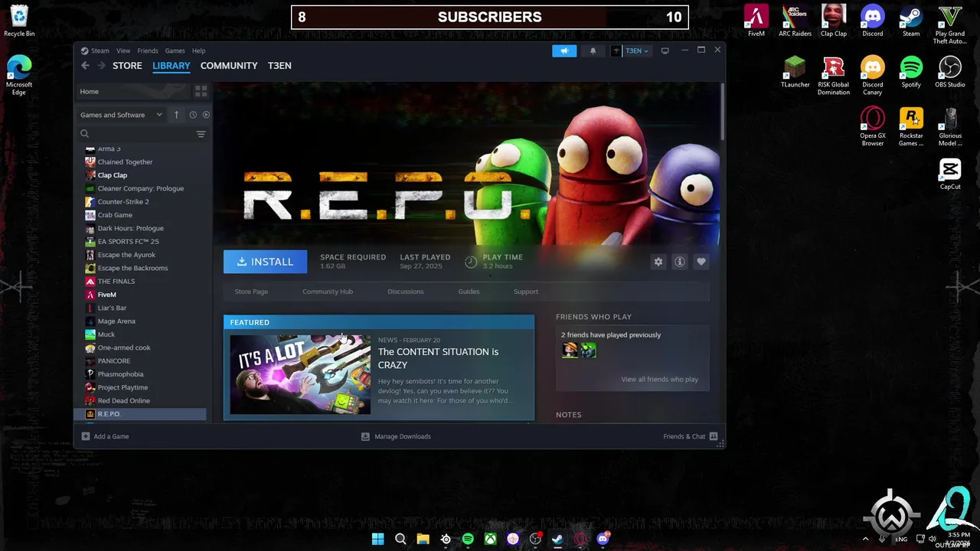Click the sort ascending arrow icon
Viewport: 980px width, 551px height.
[176, 115]
